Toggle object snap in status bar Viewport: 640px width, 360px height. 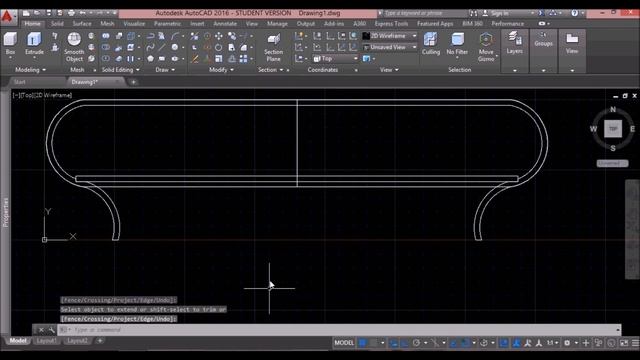465,343
